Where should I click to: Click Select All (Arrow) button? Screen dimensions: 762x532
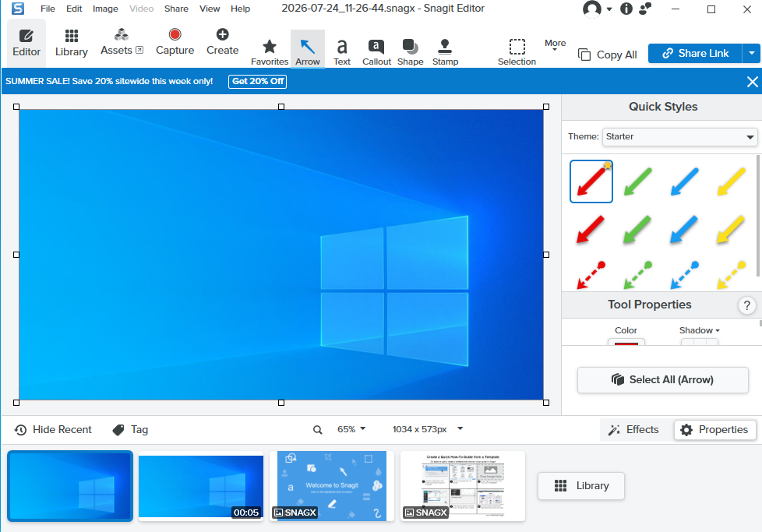[662, 380]
